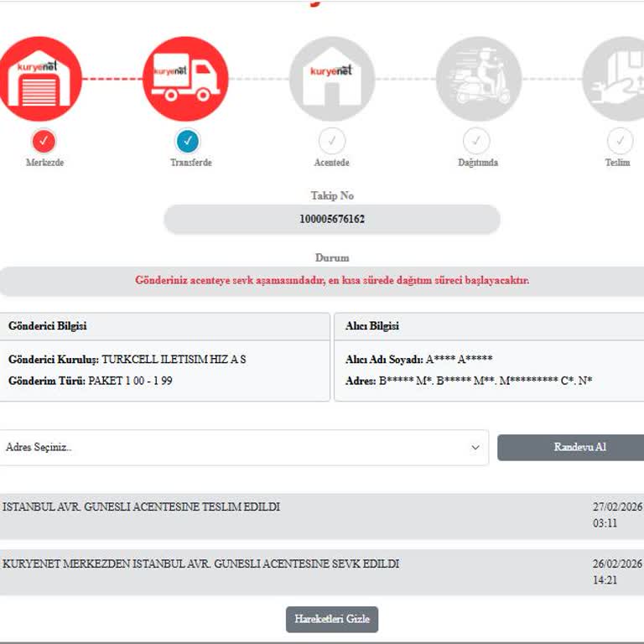This screenshot has height=644, width=644.
Task: Click ACENTESINE TESLIM EDILDI movement row
Action: click(x=322, y=517)
